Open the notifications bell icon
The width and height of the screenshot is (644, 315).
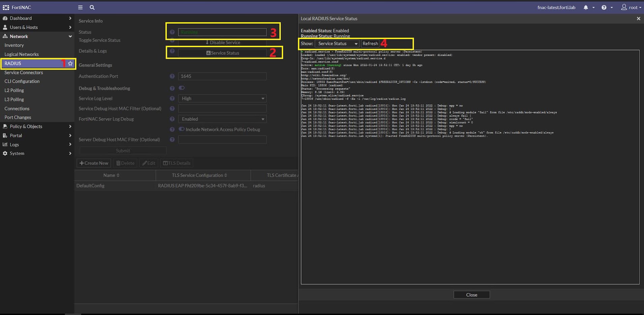[x=586, y=7]
